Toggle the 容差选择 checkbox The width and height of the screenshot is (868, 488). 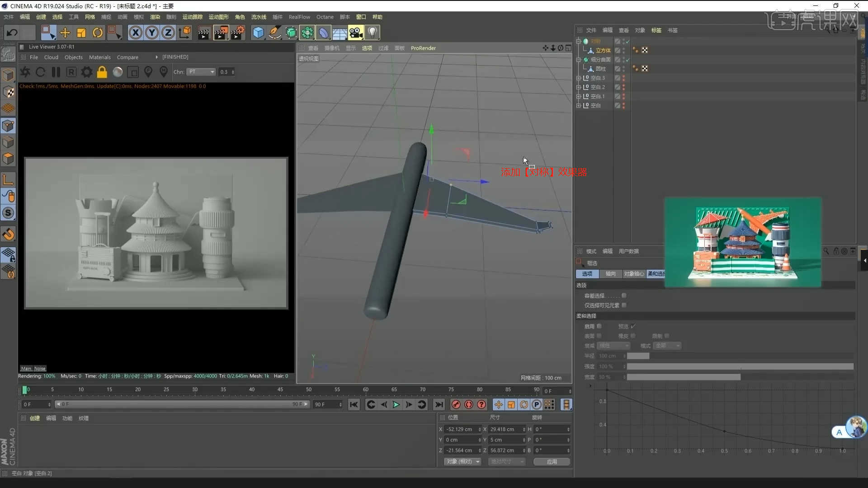point(624,296)
